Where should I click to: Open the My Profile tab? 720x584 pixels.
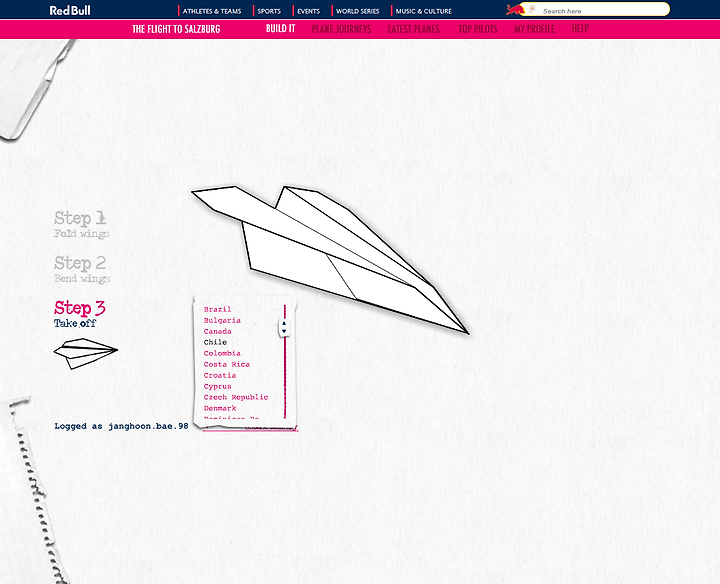534,29
